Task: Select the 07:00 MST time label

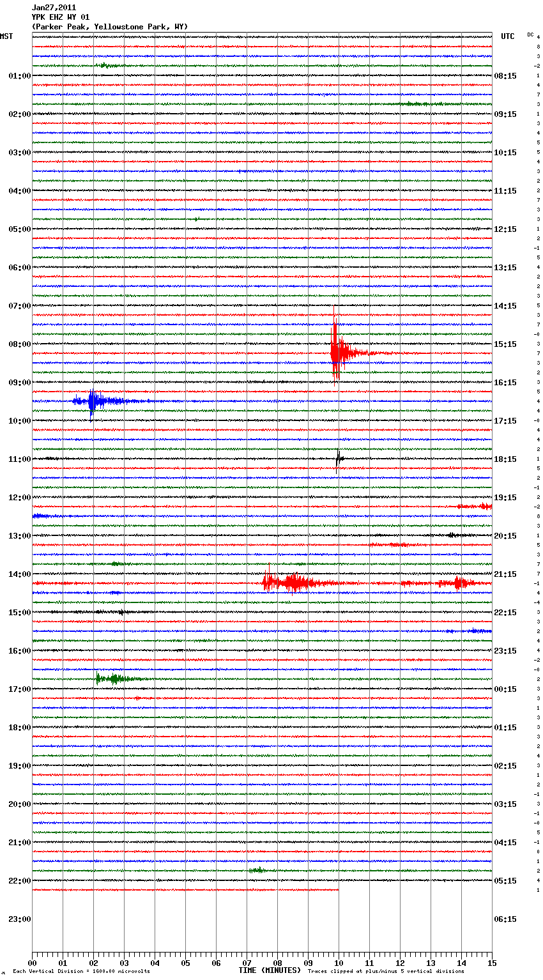Action: pyautogui.click(x=20, y=306)
